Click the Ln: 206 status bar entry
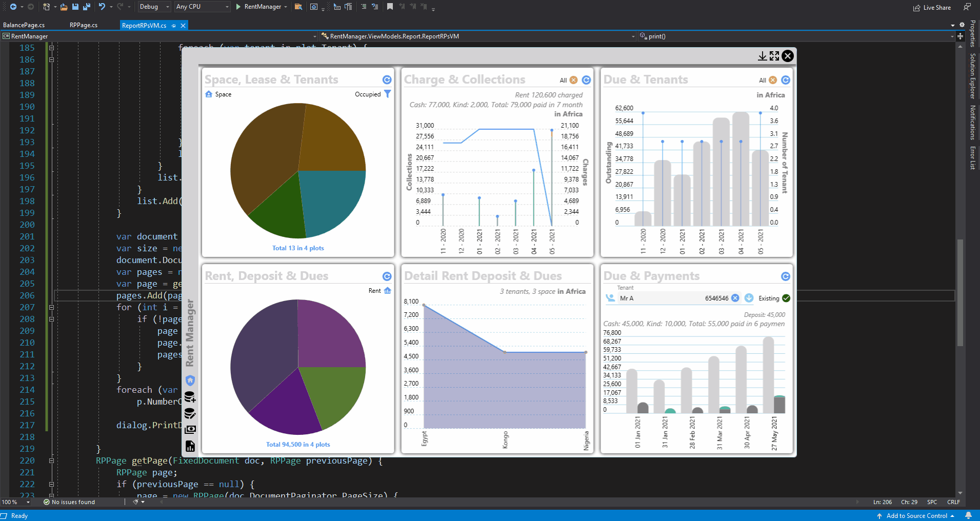Screen dimensions: 980x521 [882, 502]
